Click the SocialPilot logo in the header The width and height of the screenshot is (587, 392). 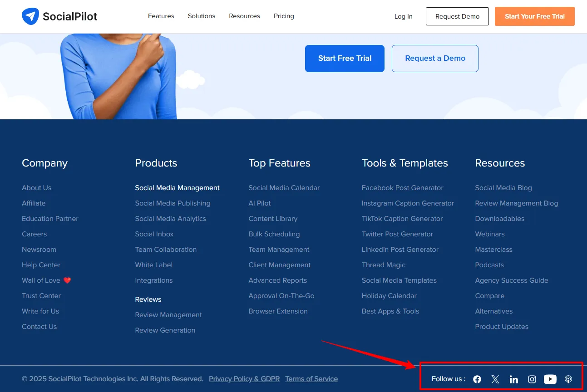click(59, 16)
